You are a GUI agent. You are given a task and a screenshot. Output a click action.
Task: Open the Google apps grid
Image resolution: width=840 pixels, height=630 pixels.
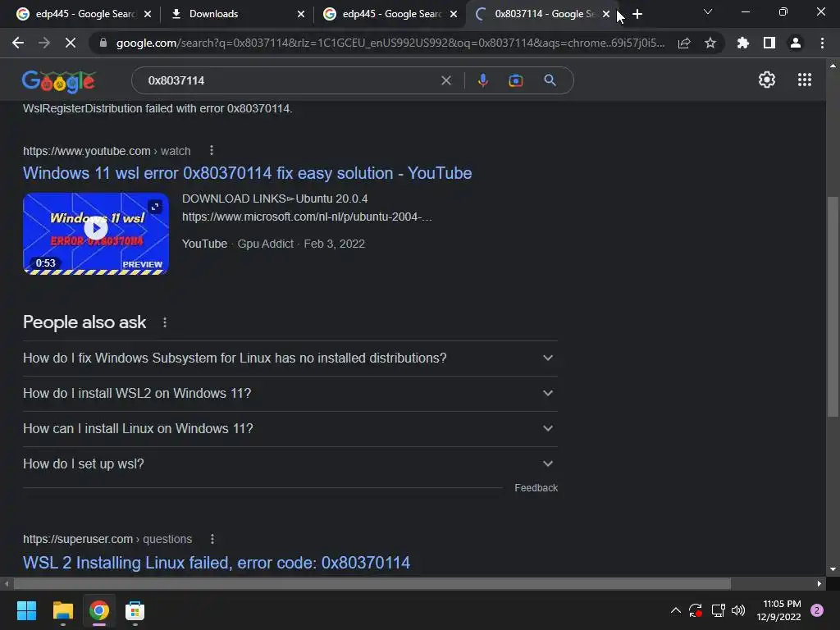(805, 80)
